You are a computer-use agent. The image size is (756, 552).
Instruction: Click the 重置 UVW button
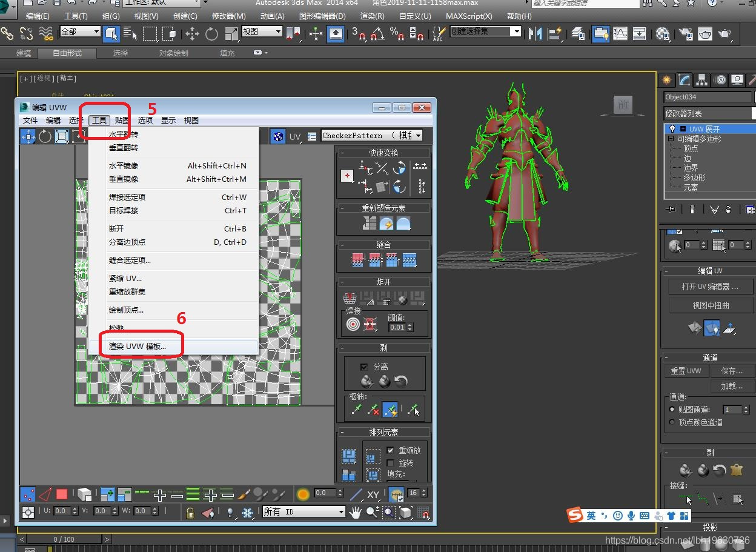point(686,371)
